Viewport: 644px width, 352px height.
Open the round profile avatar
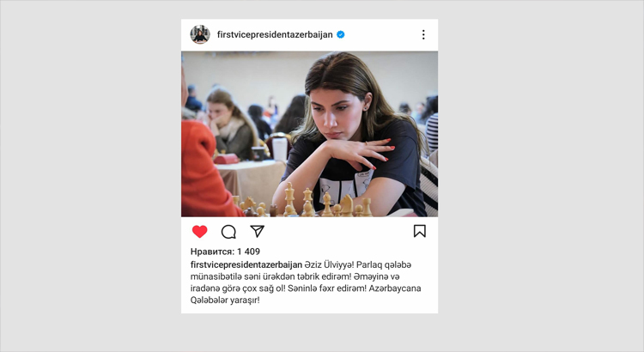pos(200,34)
